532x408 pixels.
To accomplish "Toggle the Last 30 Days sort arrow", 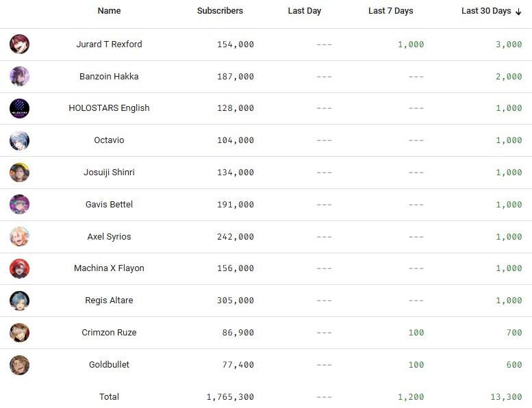I will (x=518, y=12).
